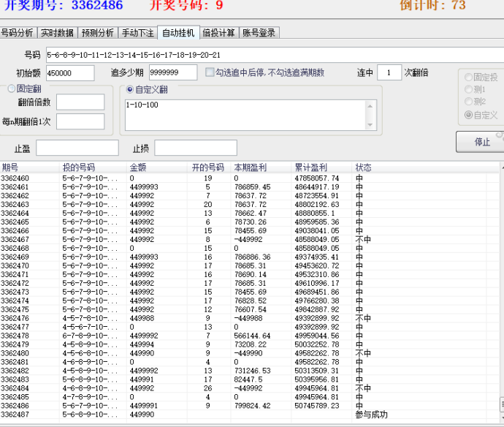Toggle the 勾选追中后停 checkbox

210,72
